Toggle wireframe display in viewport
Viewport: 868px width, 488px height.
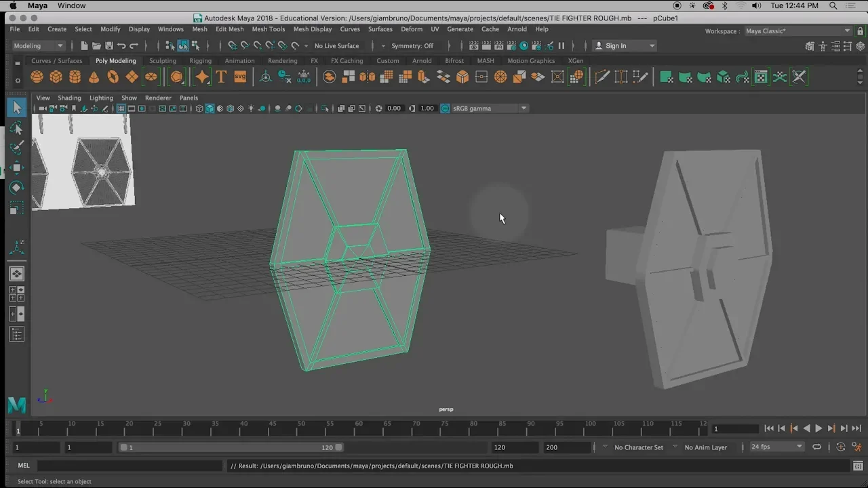[x=199, y=108]
